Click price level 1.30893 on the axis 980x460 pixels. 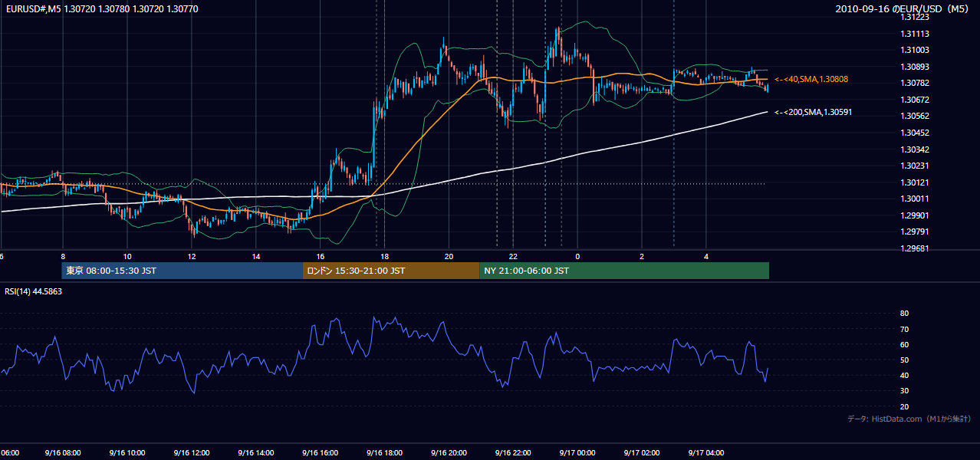[x=916, y=67]
